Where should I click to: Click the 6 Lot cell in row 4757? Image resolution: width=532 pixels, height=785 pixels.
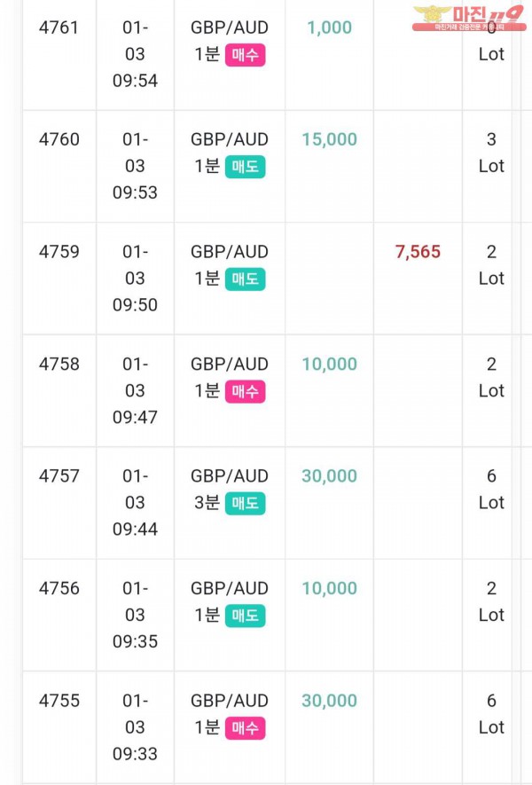491,489
